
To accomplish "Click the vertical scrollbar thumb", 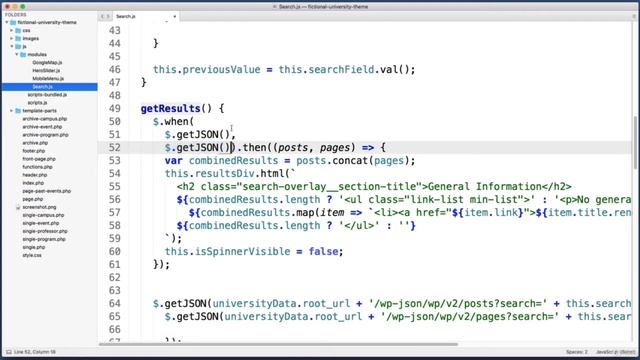I will click(635, 142).
